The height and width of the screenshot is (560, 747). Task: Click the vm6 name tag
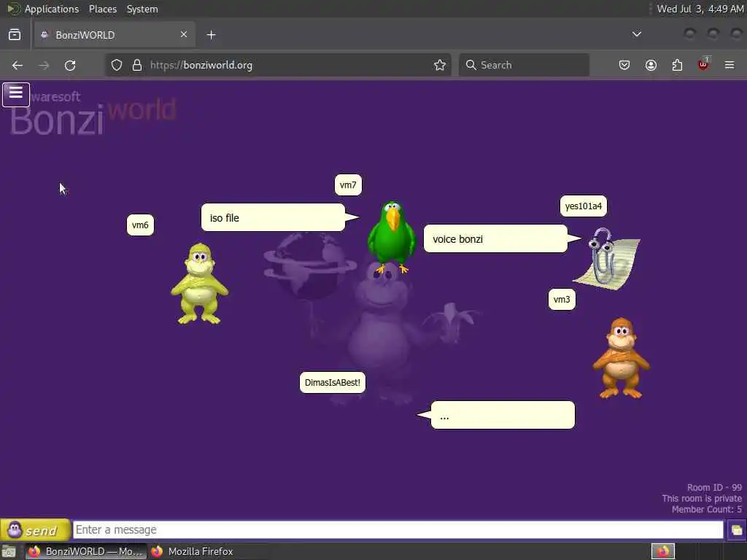(x=140, y=225)
